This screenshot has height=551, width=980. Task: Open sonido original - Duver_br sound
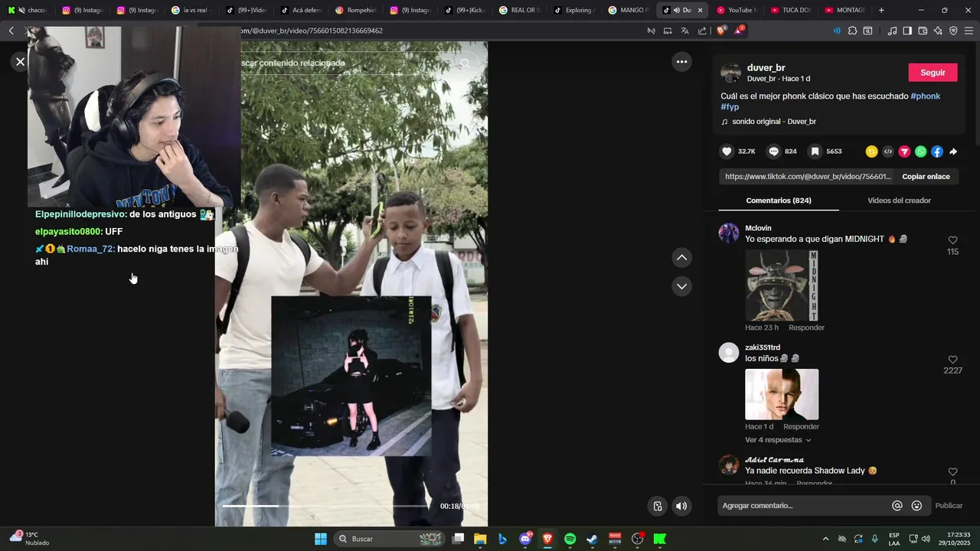[773, 122]
